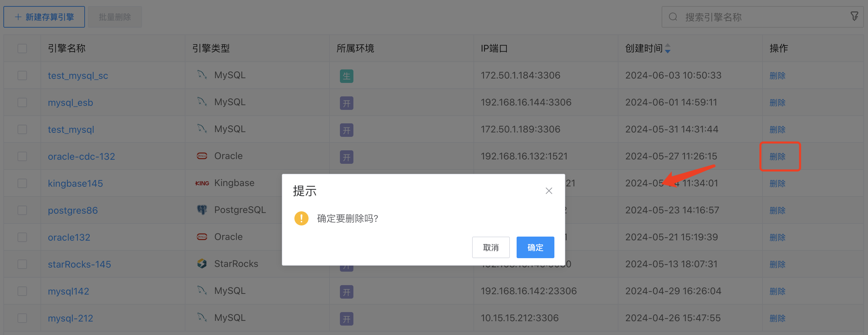The height and width of the screenshot is (335, 868).
Task: Check the checkbox for mysql_esb row
Action: (x=22, y=102)
